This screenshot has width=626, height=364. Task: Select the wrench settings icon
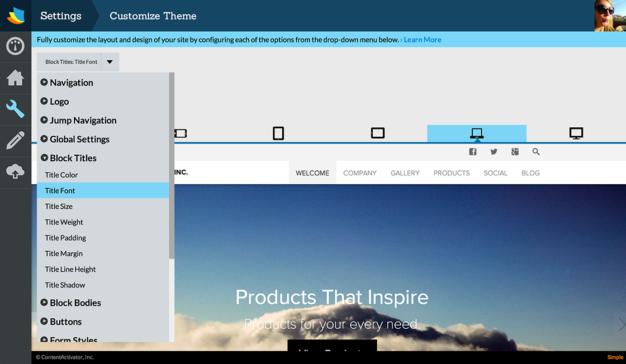[x=15, y=109]
